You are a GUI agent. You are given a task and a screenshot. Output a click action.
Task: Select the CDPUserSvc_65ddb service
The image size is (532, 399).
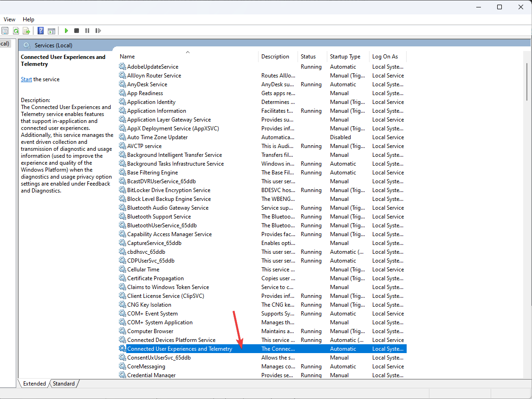pyautogui.click(x=262, y=261)
